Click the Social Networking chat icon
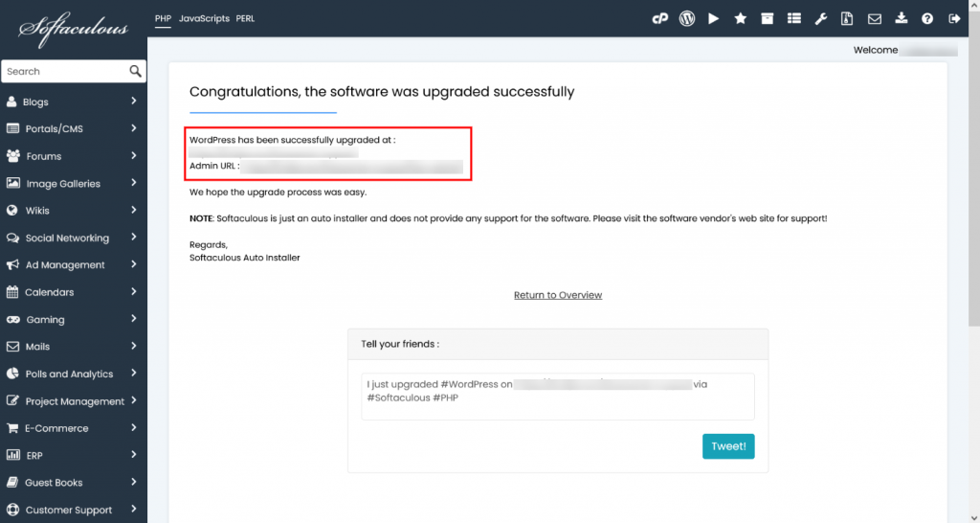 coord(12,238)
